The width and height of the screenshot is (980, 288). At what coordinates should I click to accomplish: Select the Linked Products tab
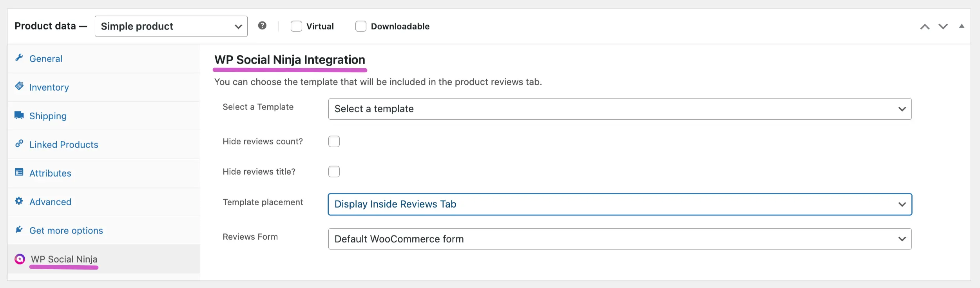click(x=104, y=144)
